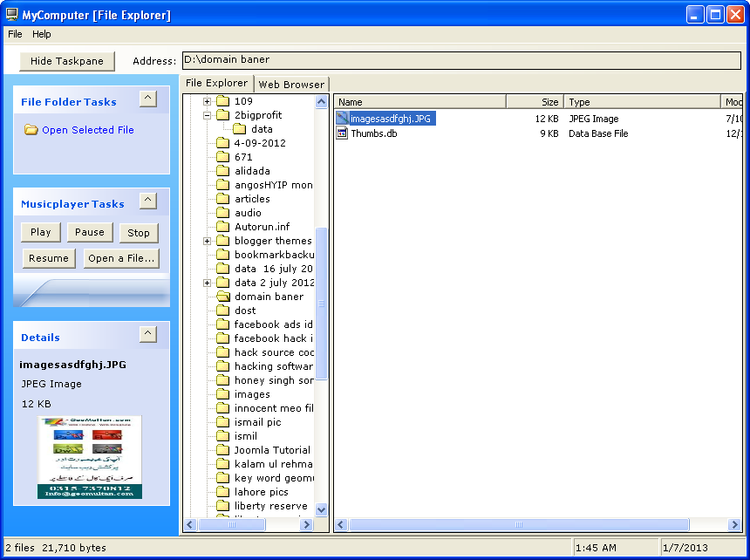Open the JPEG icon beside imagesasdfghj.JPG
This screenshot has width=750, height=560.
click(340, 119)
